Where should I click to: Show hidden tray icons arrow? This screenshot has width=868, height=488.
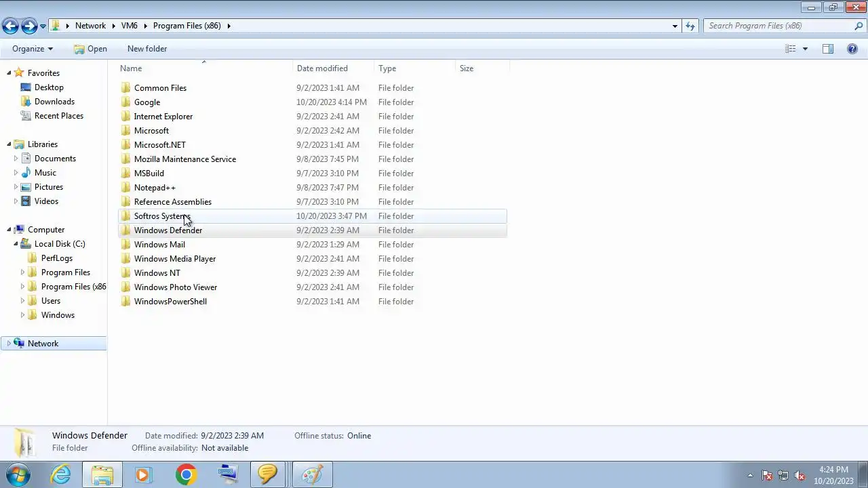[750, 475]
